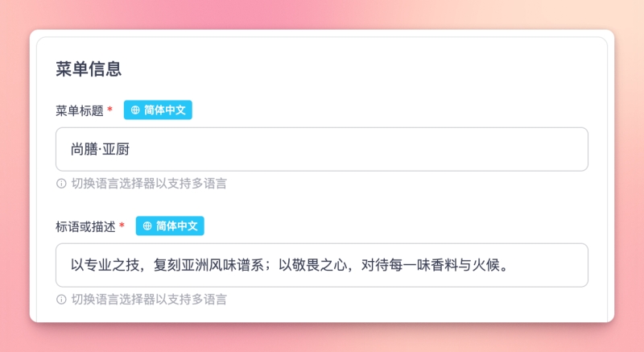Click globe icon in 菜单标题 language badge
The height and width of the screenshot is (352, 644).
135,110
